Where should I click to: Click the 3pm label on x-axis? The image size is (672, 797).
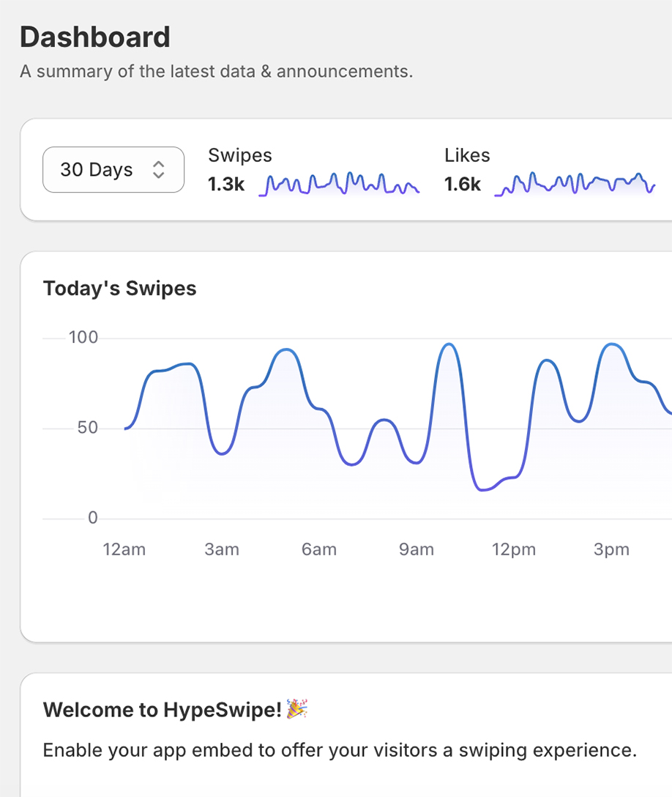611,549
